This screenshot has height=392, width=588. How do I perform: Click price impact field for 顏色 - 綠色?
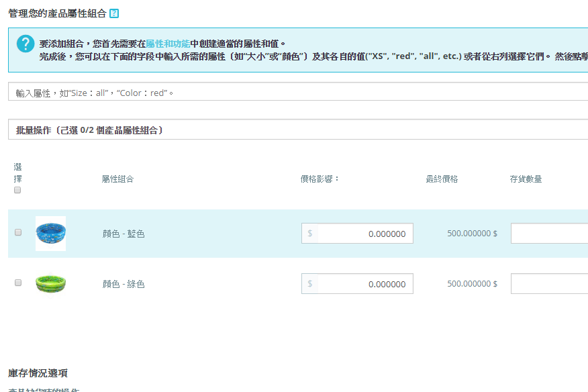tap(364, 284)
